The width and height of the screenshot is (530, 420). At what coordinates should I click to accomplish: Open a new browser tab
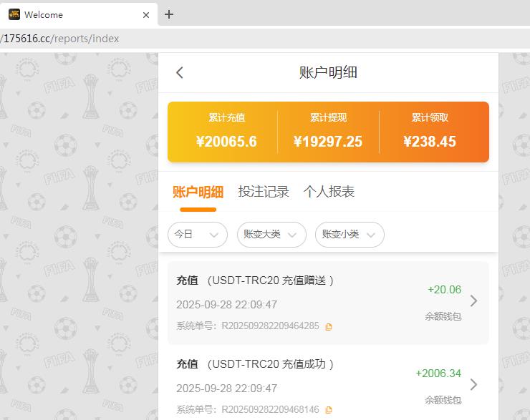[x=169, y=14]
